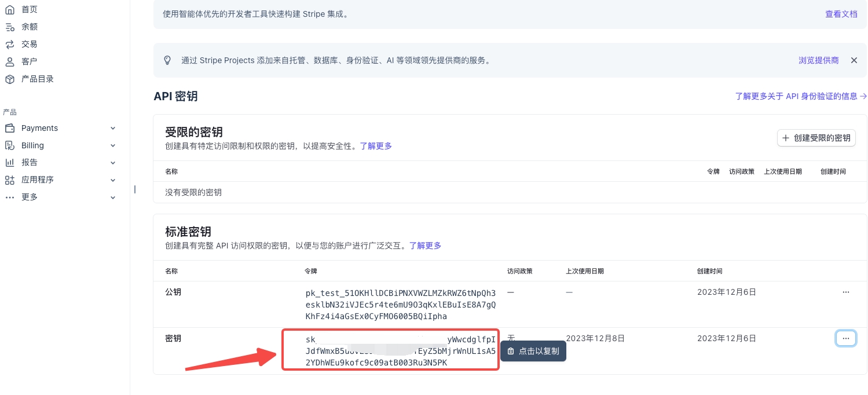Click the 公钥 row name
The image size is (868, 395).
[x=173, y=292]
